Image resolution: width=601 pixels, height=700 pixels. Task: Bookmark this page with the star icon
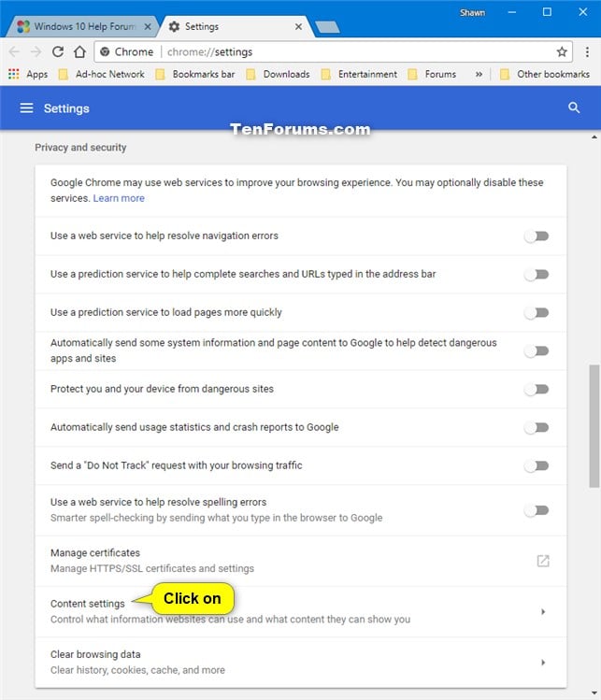pyautogui.click(x=562, y=51)
